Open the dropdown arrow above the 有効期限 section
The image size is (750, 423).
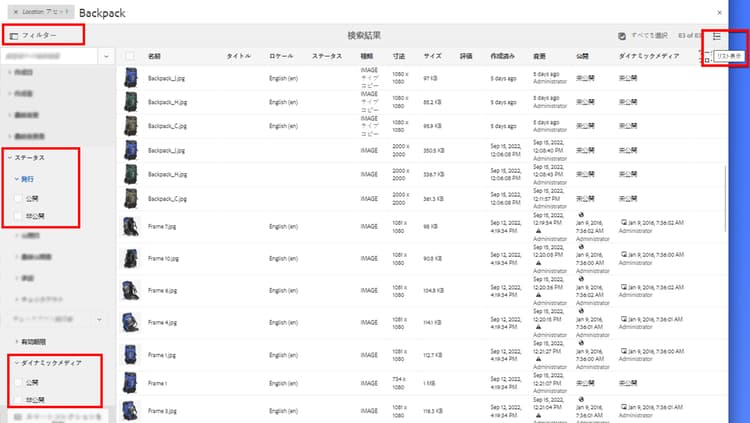coord(99,319)
